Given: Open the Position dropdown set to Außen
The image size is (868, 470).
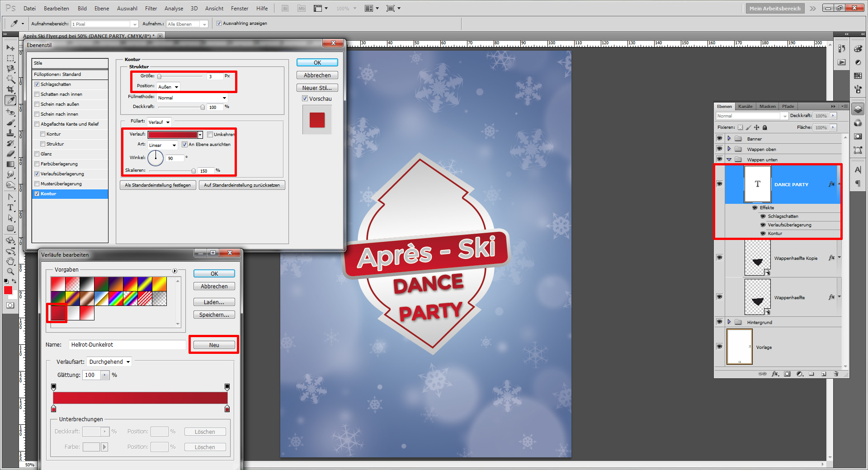Looking at the screenshot, I should 168,87.
